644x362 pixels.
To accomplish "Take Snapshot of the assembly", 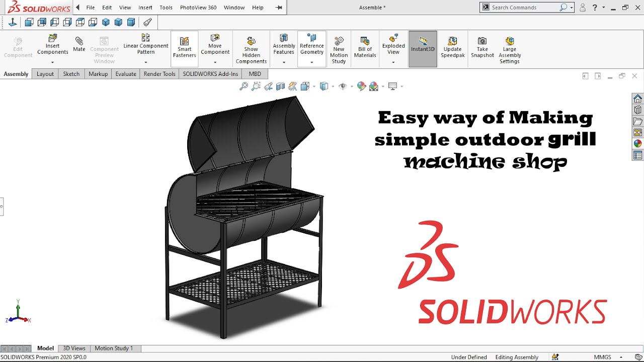I will point(482,48).
